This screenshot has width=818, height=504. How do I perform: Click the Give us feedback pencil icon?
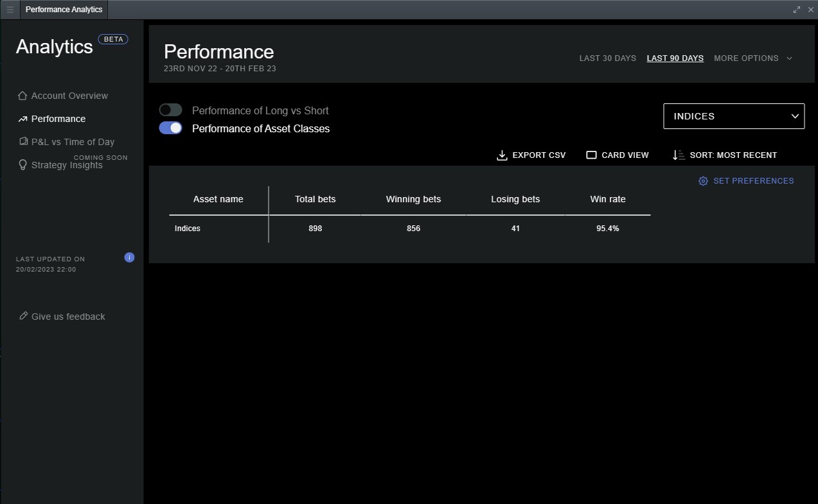point(24,316)
